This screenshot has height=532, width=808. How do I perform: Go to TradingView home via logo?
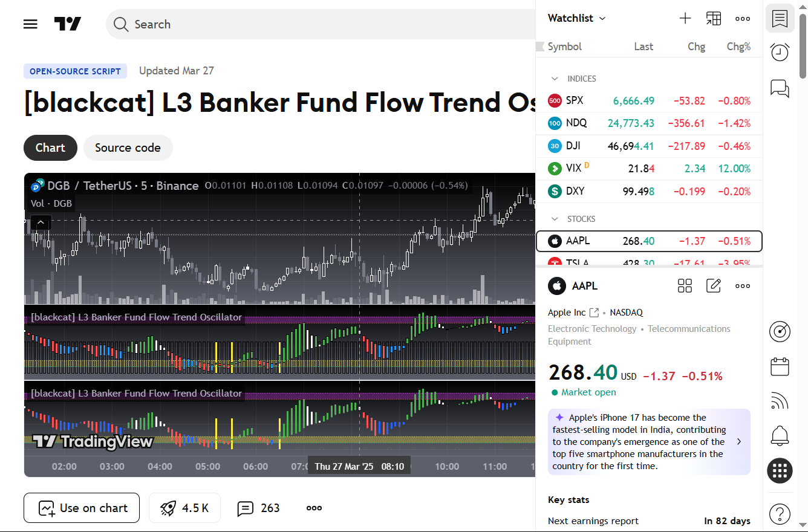pyautogui.click(x=68, y=24)
